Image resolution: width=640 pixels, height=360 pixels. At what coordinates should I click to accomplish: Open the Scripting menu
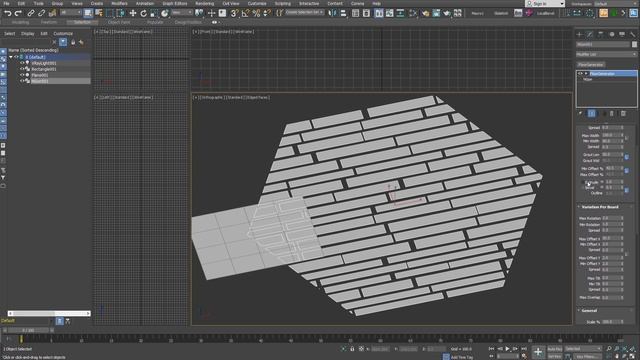282,3
